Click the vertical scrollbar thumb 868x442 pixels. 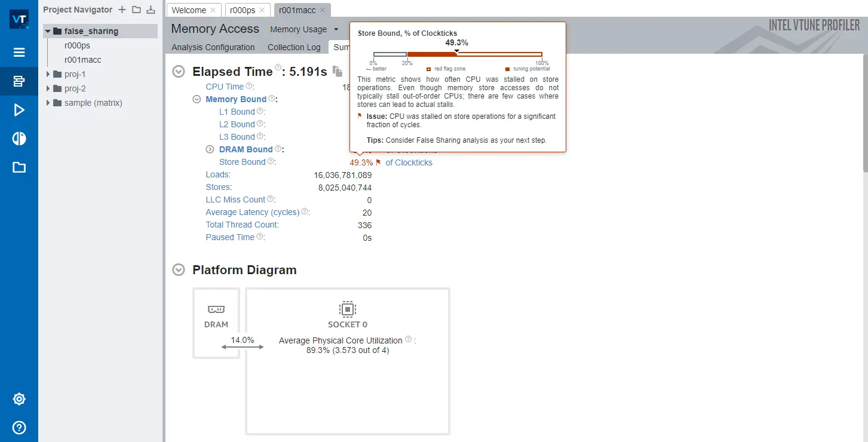(865, 113)
